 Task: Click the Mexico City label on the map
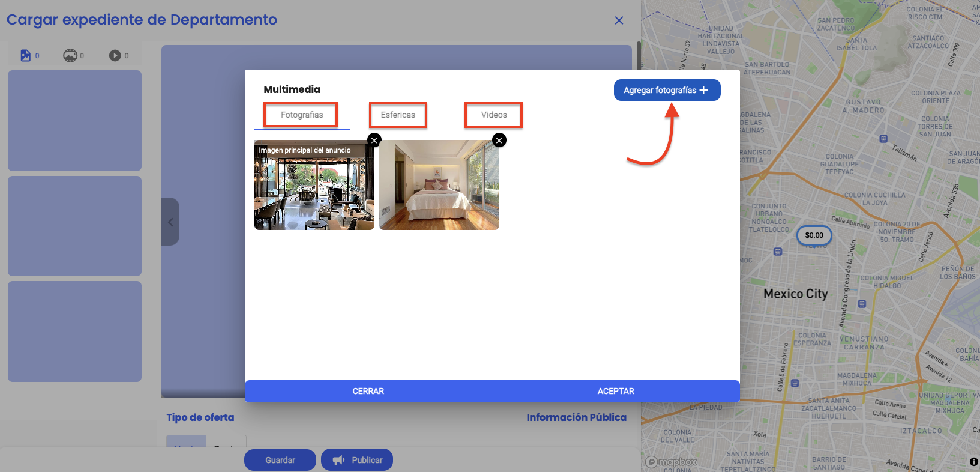pos(795,294)
